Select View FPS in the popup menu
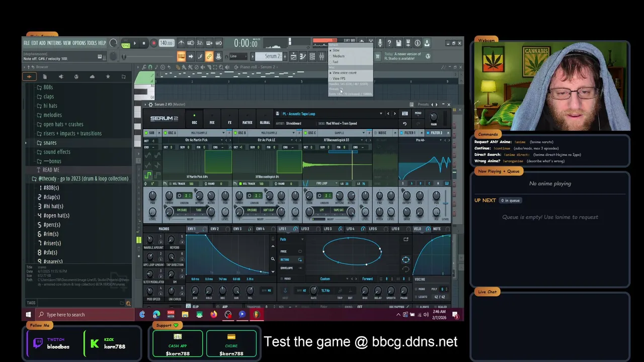Screen dimensions: 644x362 (339, 78)
